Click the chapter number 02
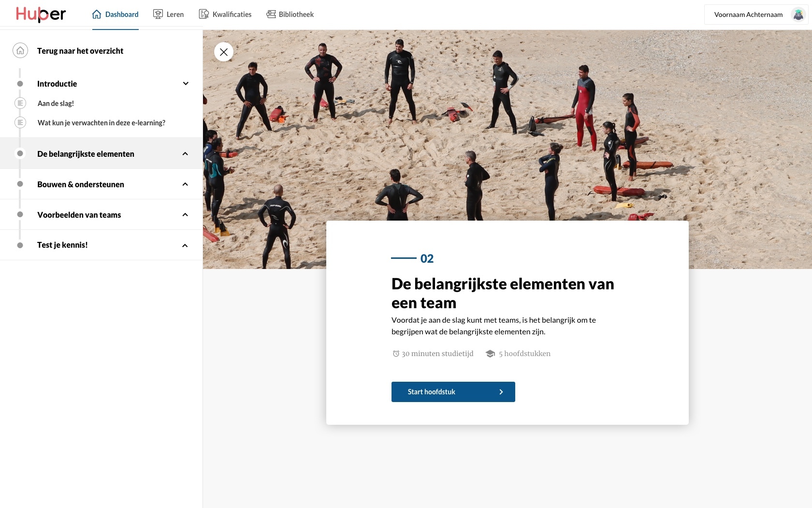 point(427,258)
